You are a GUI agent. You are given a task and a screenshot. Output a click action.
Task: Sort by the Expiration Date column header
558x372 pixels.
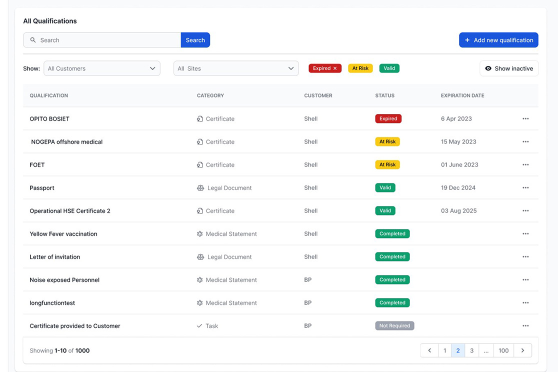point(462,95)
